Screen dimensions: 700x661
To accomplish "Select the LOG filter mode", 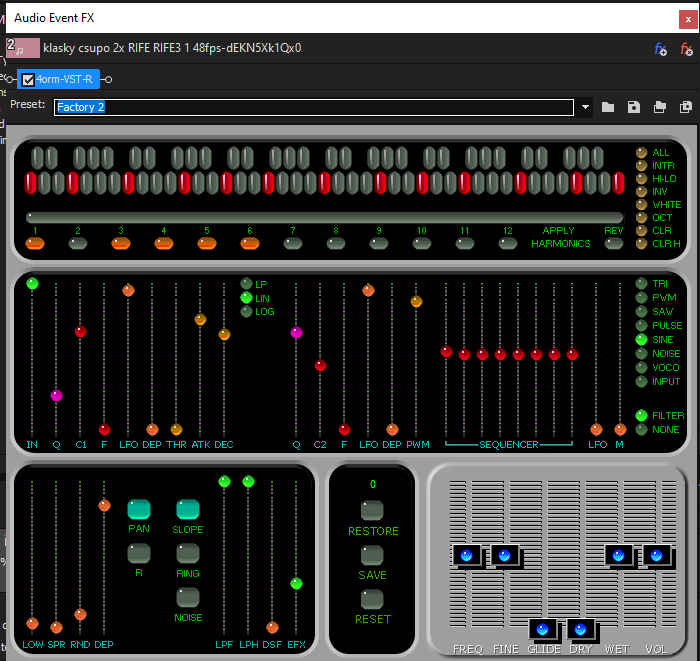I will [x=246, y=312].
